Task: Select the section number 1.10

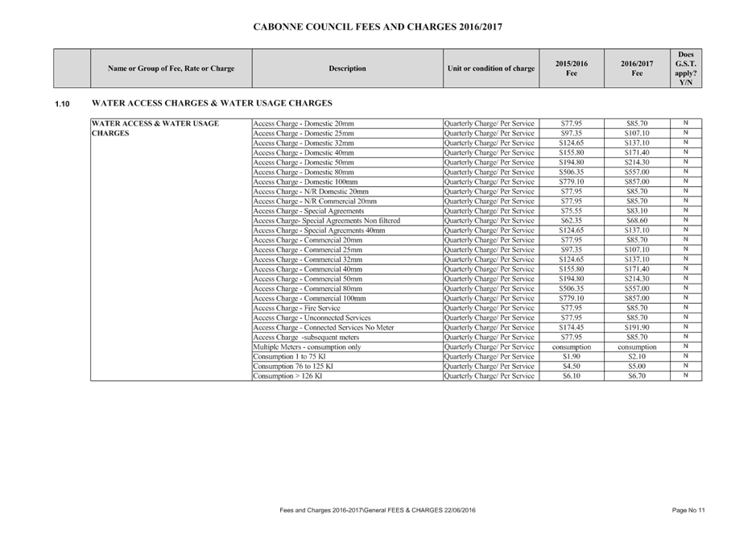Action: tap(62, 104)
